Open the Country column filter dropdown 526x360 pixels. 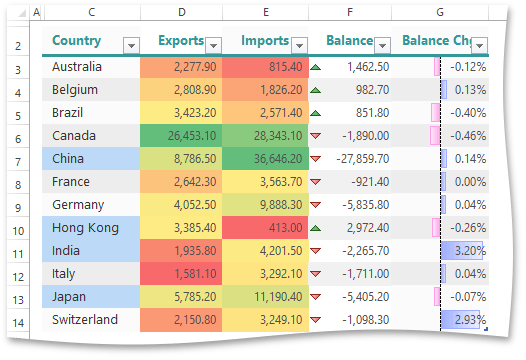click(131, 45)
